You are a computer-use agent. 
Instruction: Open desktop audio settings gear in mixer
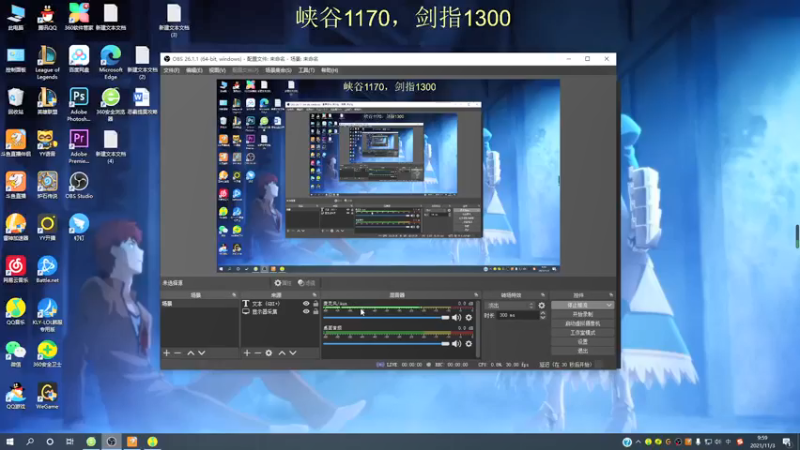click(469, 344)
